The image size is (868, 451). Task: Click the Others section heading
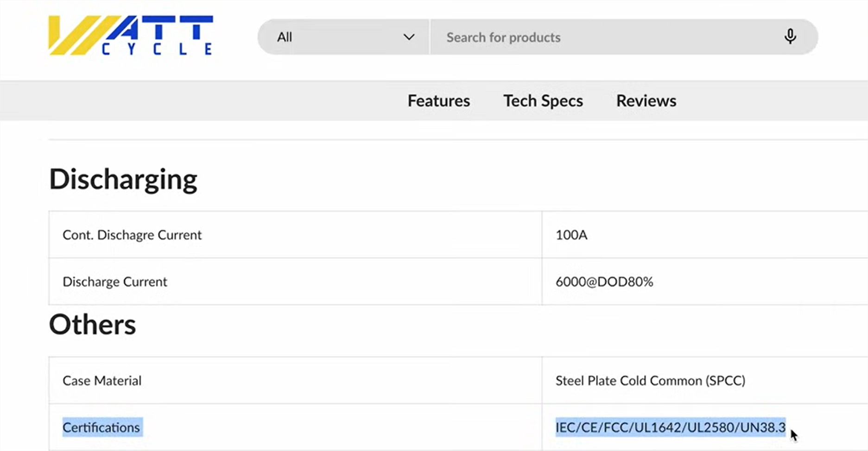click(x=92, y=325)
